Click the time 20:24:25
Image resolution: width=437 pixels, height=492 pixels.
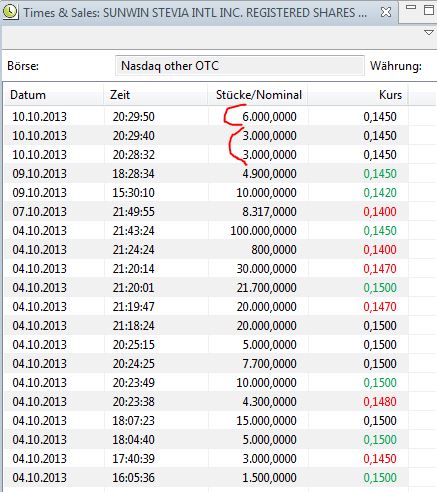click(133, 364)
